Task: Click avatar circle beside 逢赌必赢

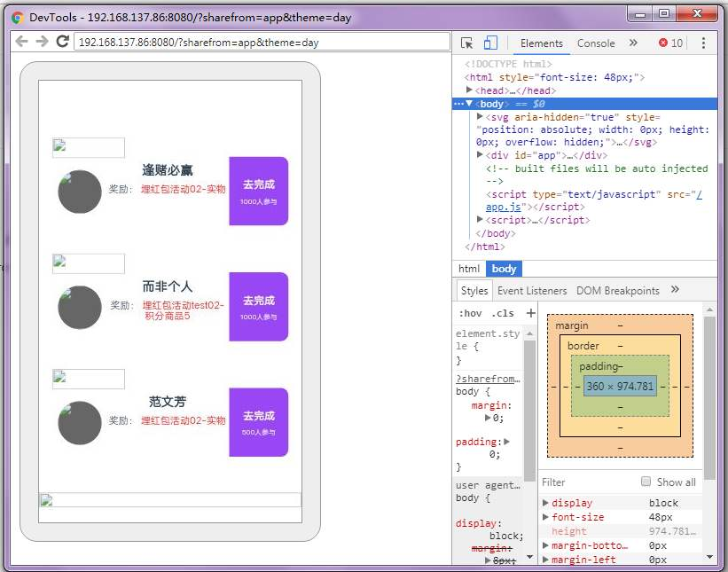Action: 80,192
